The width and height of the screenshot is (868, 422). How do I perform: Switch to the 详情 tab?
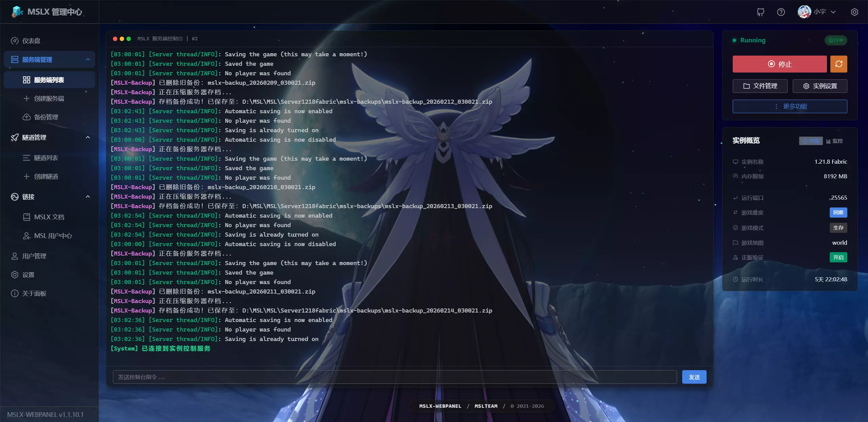click(811, 141)
